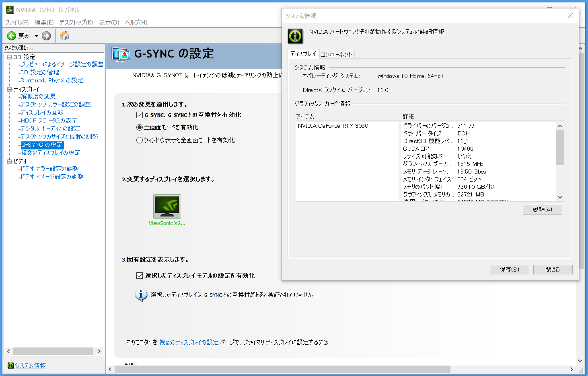Collapse the 3D 設定 tree node
Image resolution: width=588 pixels, height=376 pixels.
click(10, 57)
